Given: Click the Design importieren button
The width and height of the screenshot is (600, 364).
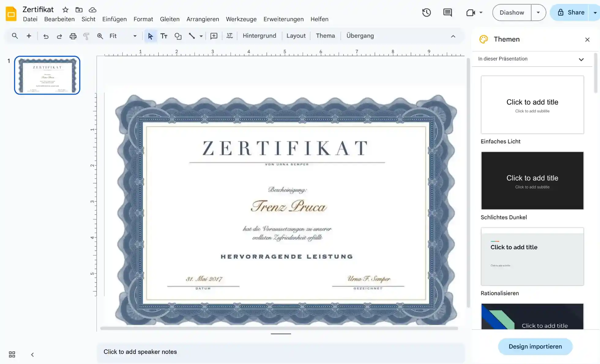Looking at the screenshot, I should (x=535, y=347).
